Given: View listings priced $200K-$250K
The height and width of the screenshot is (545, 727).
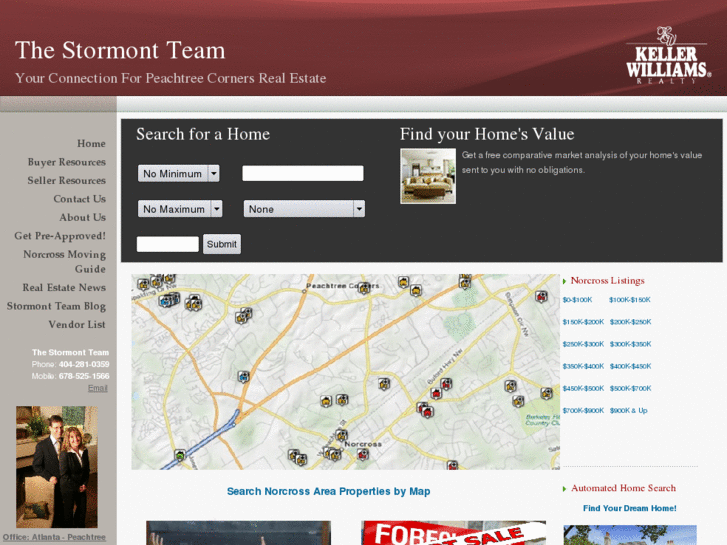Looking at the screenshot, I should pyautogui.click(x=631, y=322).
